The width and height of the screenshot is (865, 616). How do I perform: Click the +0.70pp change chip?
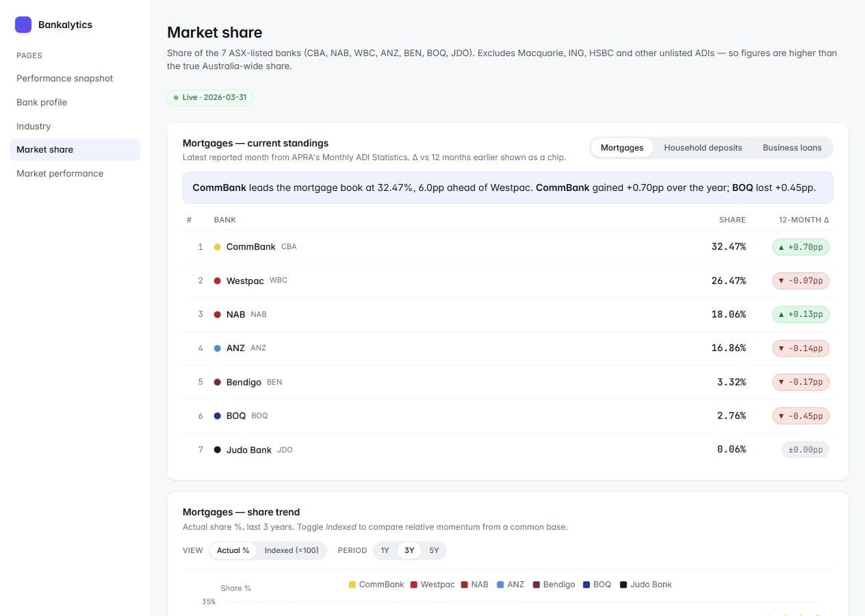(x=801, y=247)
